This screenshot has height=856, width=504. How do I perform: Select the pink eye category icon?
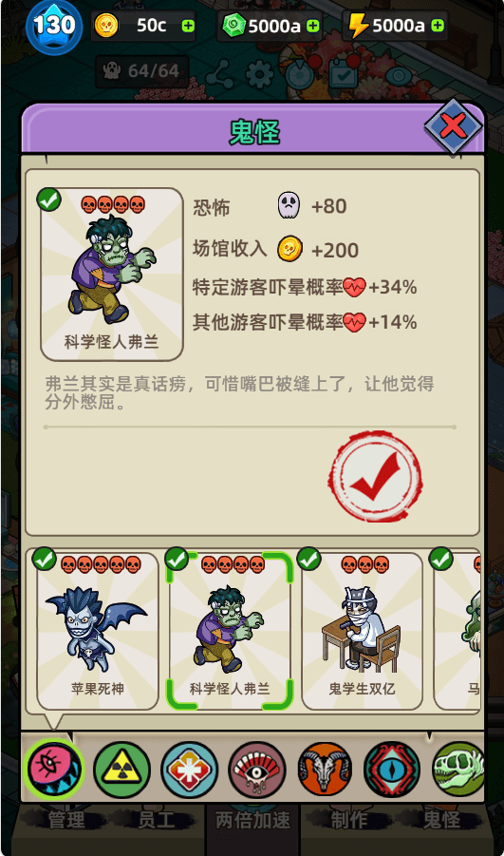point(53,770)
